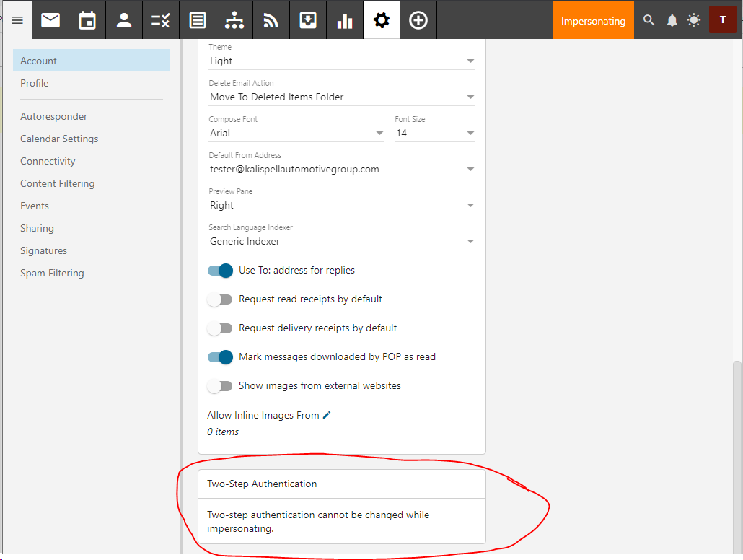Go to Spam Filtering settings
The height and width of the screenshot is (560, 743).
click(52, 273)
